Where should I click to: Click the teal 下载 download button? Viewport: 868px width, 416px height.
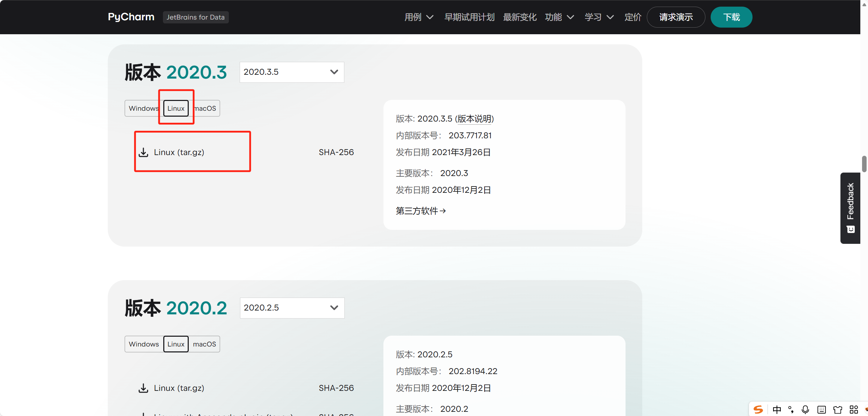click(731, 17)
